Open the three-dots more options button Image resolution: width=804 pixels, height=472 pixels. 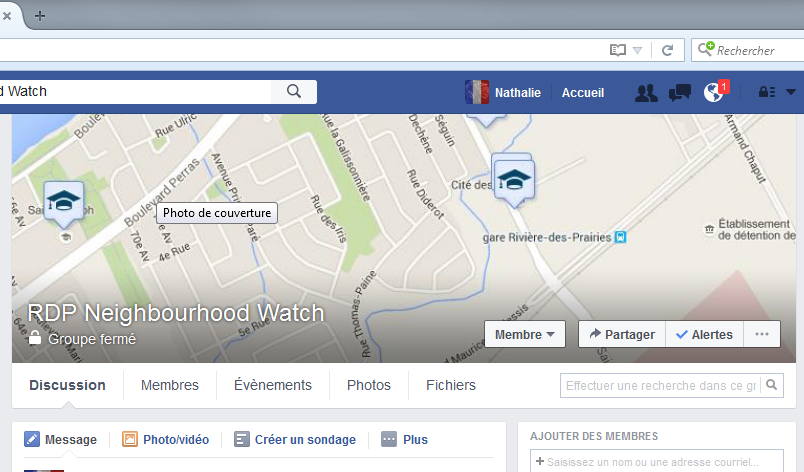[x=762, y=334]
